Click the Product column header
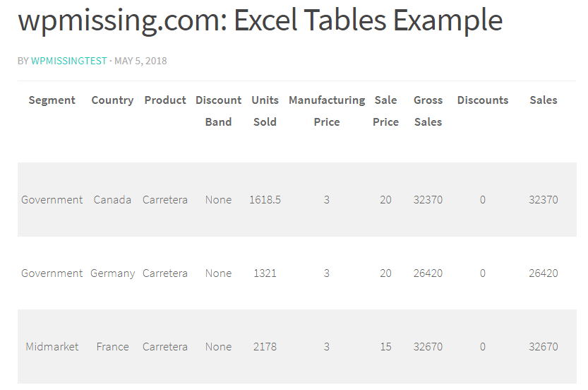 165,100
